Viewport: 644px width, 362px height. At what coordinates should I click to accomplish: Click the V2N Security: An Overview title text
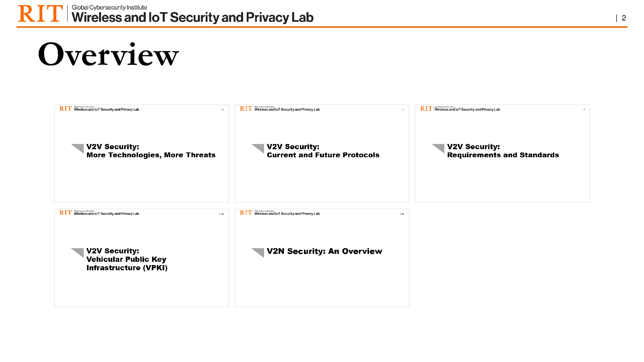tap(324, 251)
